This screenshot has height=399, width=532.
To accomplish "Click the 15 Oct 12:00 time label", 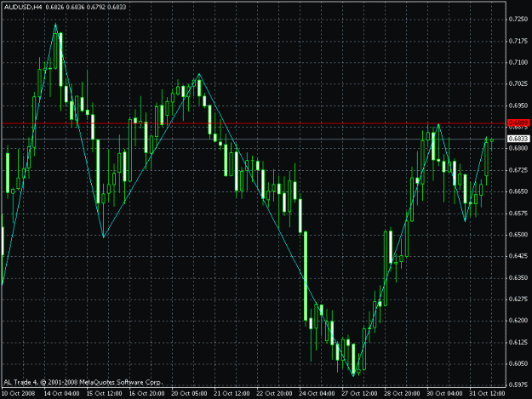I will (104, 394).
